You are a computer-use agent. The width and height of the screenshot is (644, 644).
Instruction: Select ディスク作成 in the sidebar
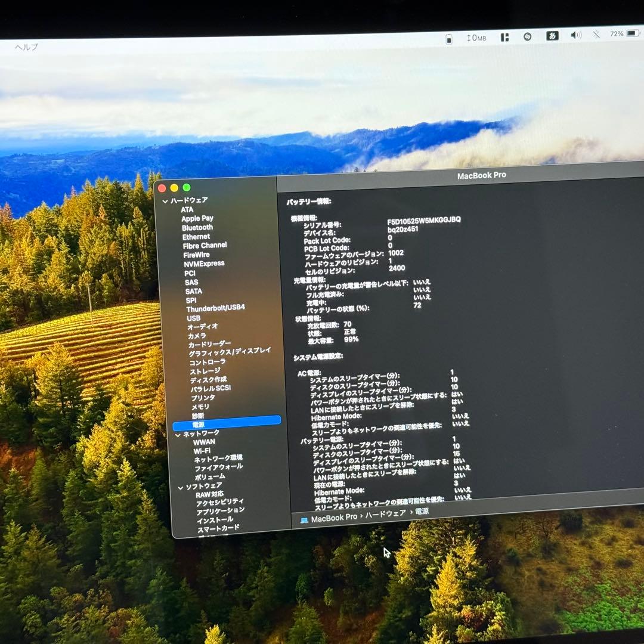[x=208, y=380]
